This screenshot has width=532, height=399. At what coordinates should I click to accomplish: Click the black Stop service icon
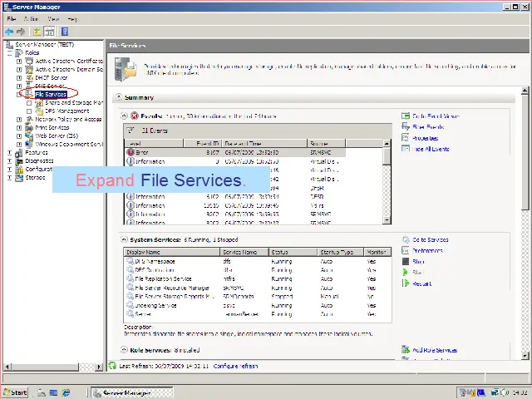(406, 262)
